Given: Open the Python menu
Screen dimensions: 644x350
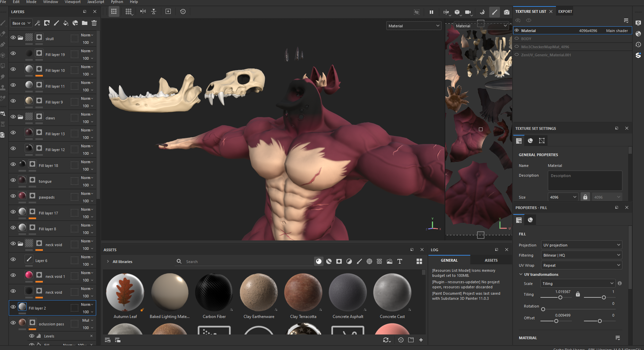Looking at the screenshot, I should 117,2.
